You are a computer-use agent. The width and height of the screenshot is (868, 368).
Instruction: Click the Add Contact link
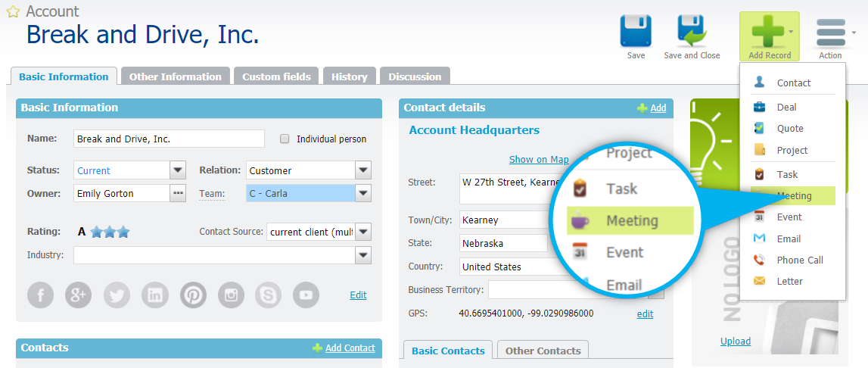point(350,348)
